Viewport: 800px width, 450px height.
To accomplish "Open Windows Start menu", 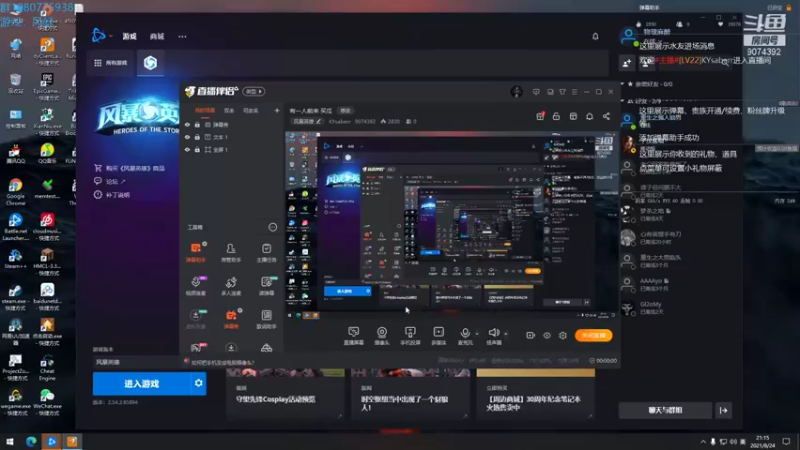I will coord(10,441).
